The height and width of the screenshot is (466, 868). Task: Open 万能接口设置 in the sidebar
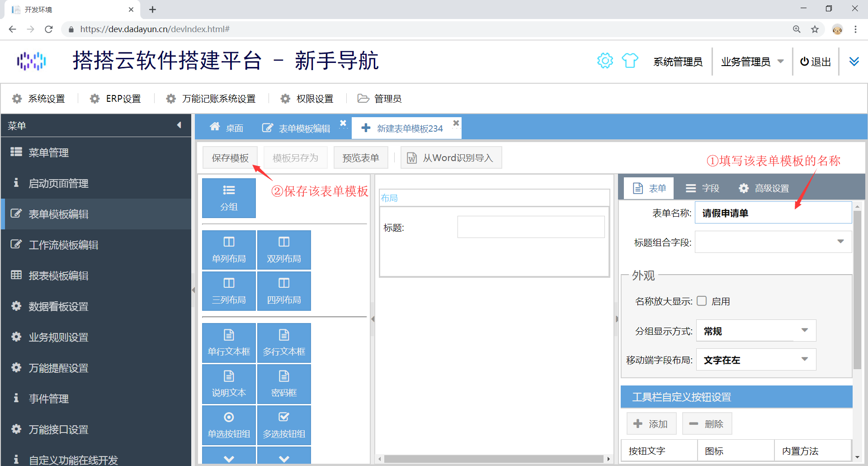[96, 429]
